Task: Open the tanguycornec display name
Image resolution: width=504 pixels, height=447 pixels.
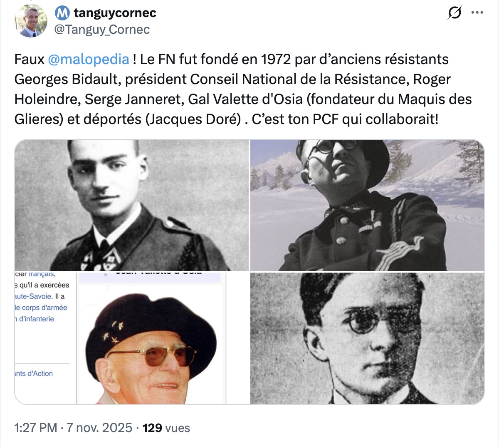Action: pos(115,13)
